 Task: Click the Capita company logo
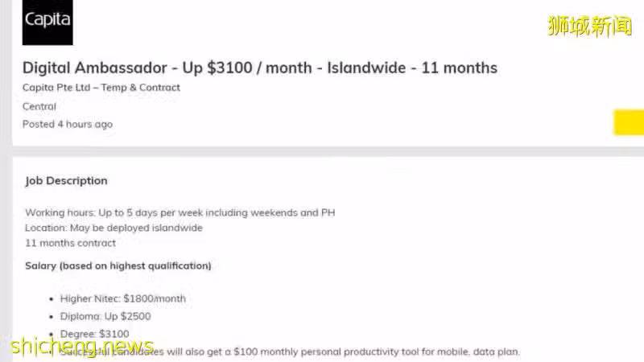pyautogui.click(x=47, y=23)
